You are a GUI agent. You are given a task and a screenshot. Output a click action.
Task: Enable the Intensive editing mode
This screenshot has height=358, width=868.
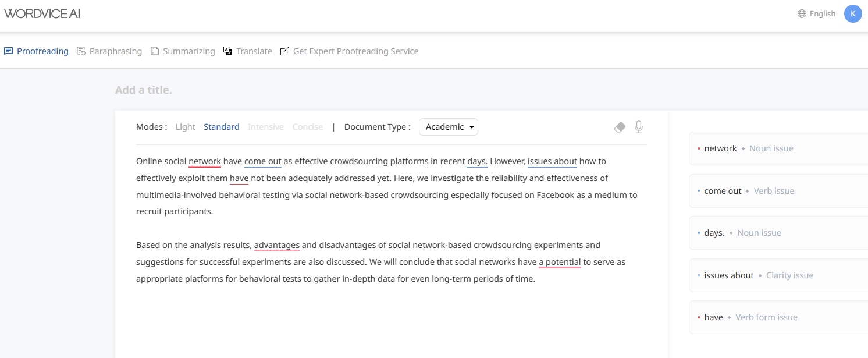click(x=266, y=126)
